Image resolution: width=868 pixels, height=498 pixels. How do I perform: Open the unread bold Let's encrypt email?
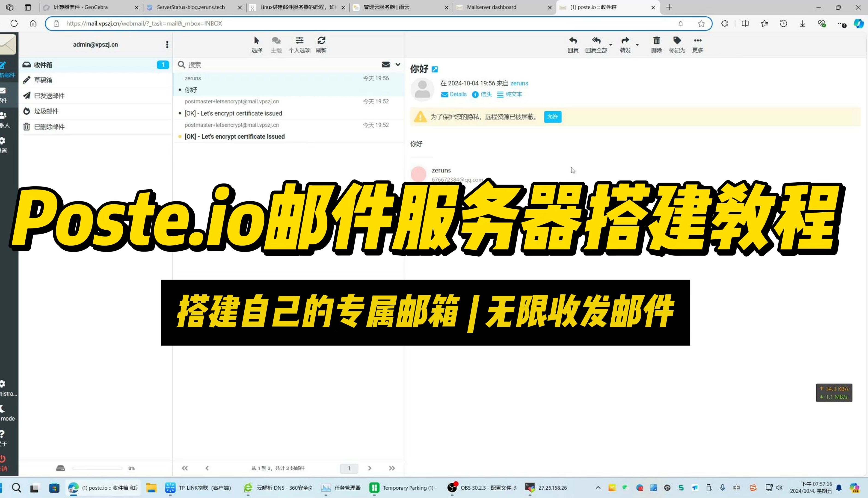288,131
